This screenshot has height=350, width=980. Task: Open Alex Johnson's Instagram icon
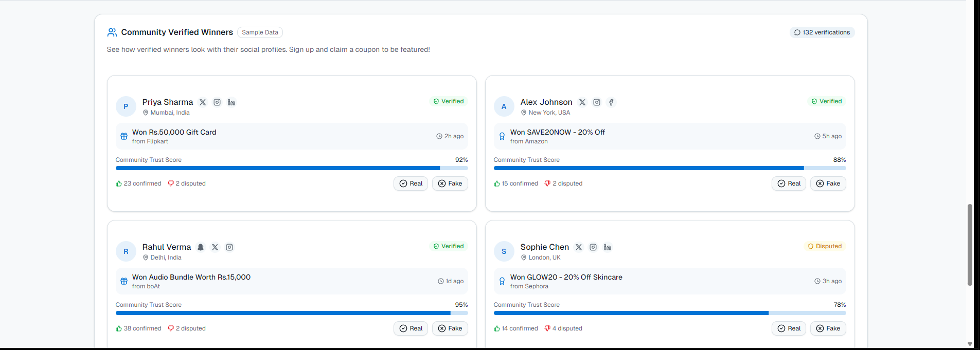(x=597, y=102)
